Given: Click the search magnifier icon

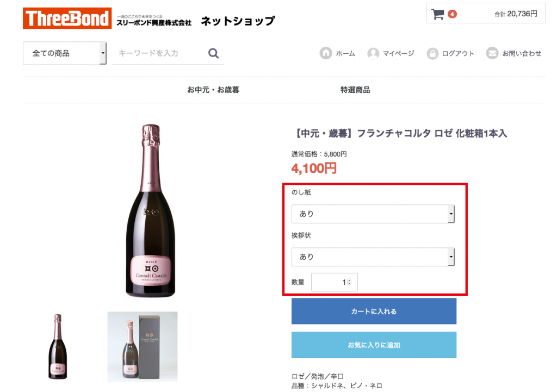Looking at the screenshot, I should coord(213,53).
